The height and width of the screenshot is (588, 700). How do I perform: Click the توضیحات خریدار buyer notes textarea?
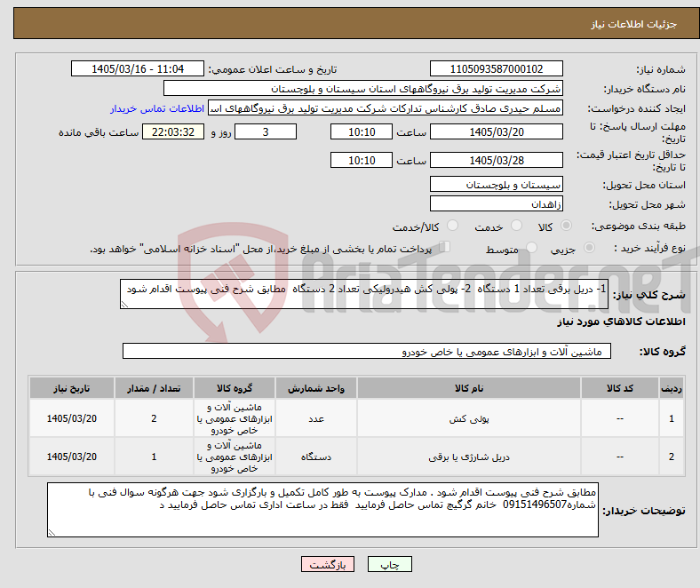(322, 510)
